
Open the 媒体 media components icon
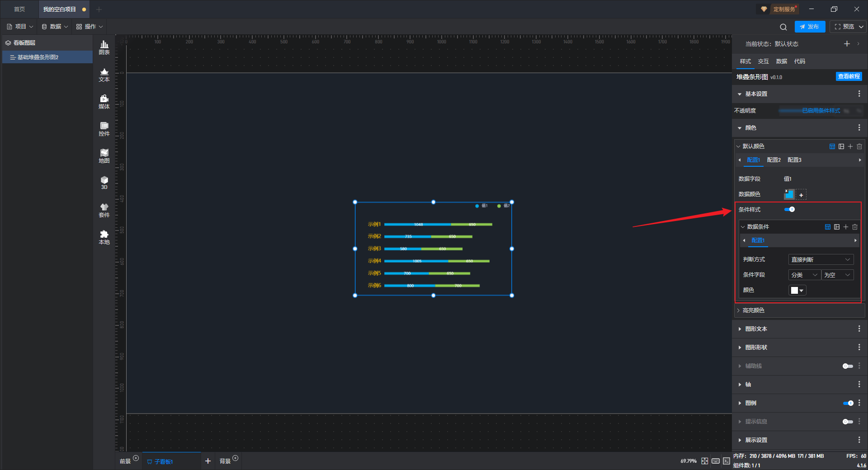coord(104,101)
